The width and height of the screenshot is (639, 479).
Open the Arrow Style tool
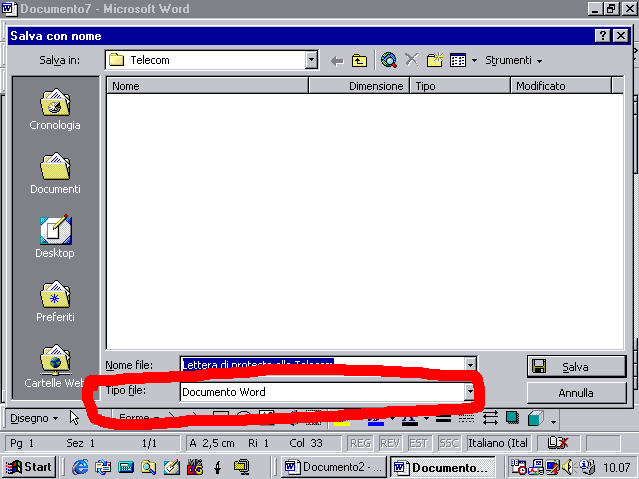[490, 418]
